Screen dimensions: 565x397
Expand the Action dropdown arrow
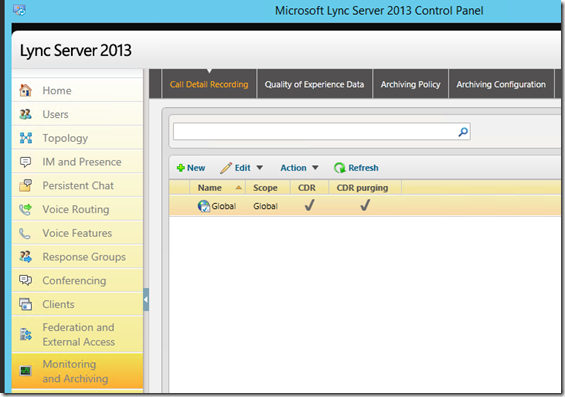315,168
